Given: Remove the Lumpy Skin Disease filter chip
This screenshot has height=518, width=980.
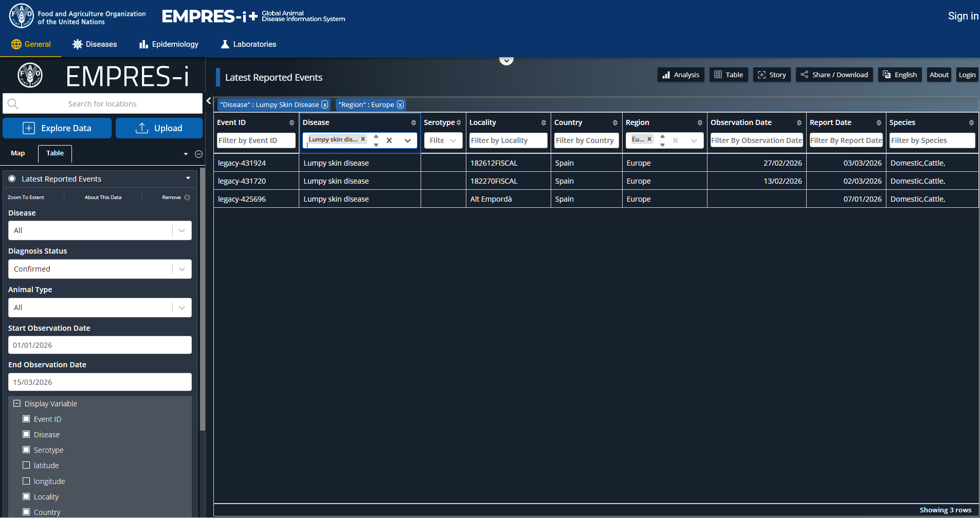Looking at the screenshot, I should click(x=325, y=105).
